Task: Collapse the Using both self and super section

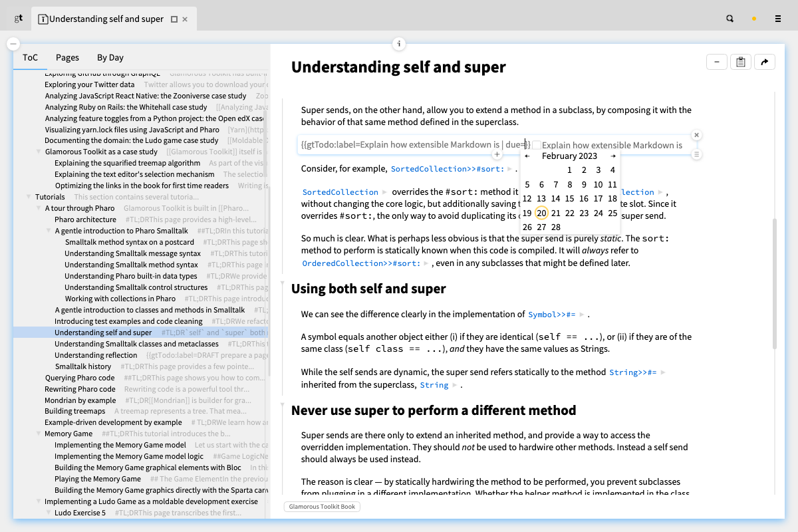Action: (x=282, y=282)
